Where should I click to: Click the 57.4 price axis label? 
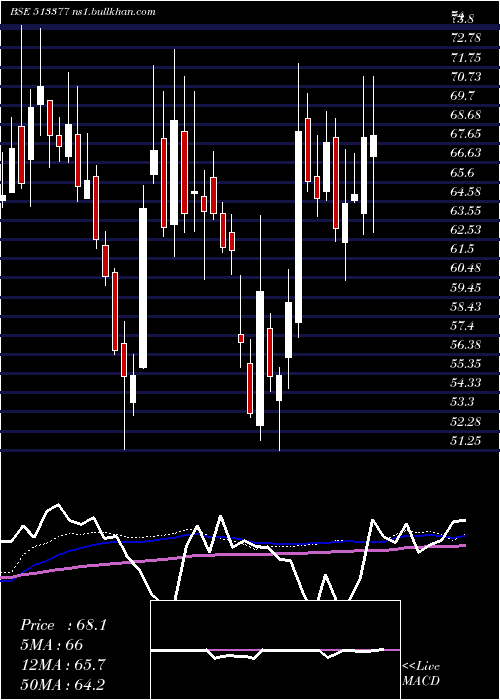point(463,325)
